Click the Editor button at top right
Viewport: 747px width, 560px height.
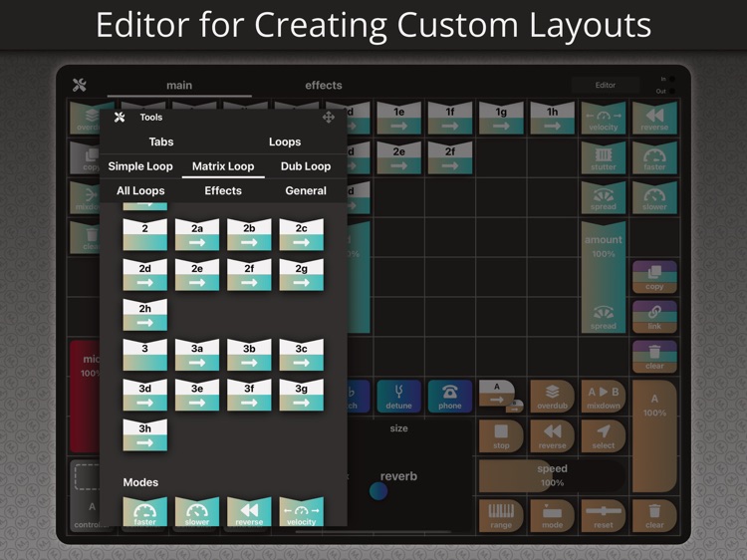(605, 85)
